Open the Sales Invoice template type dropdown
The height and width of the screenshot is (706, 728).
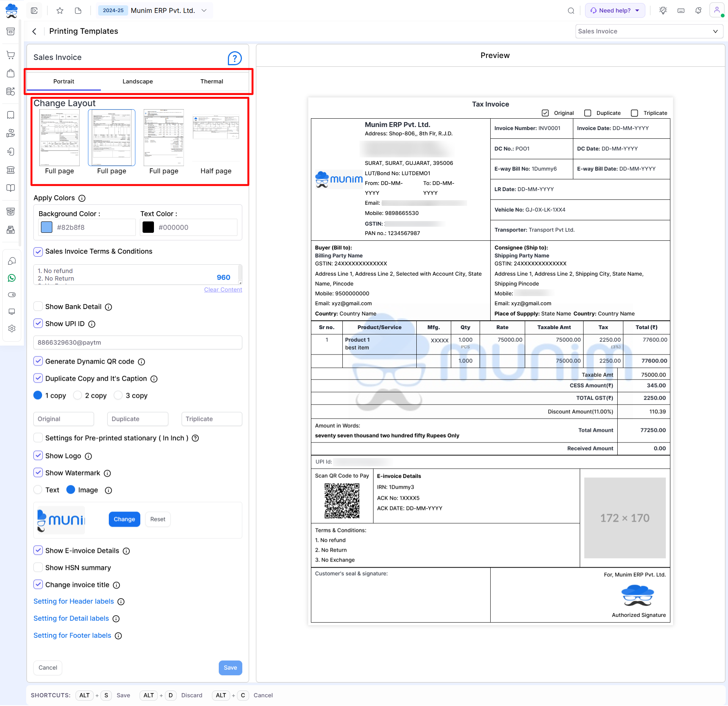[649, 31]
